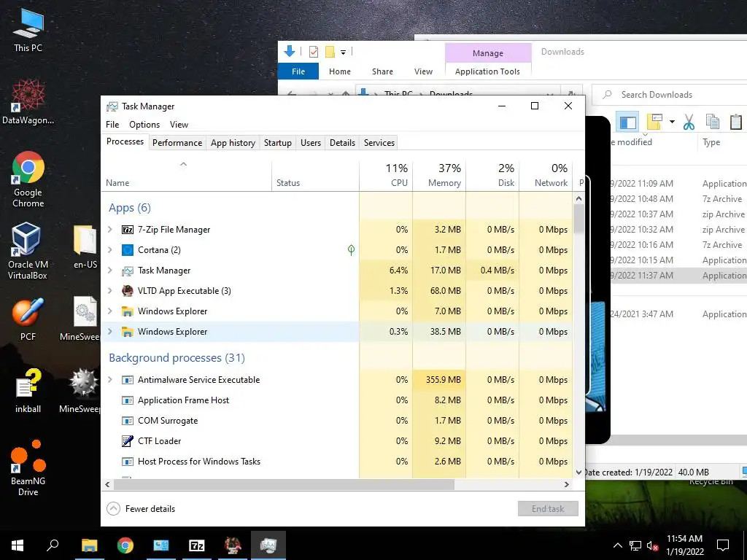
Task: Click the muted volume tray icon
Action: tap(652, 545)
